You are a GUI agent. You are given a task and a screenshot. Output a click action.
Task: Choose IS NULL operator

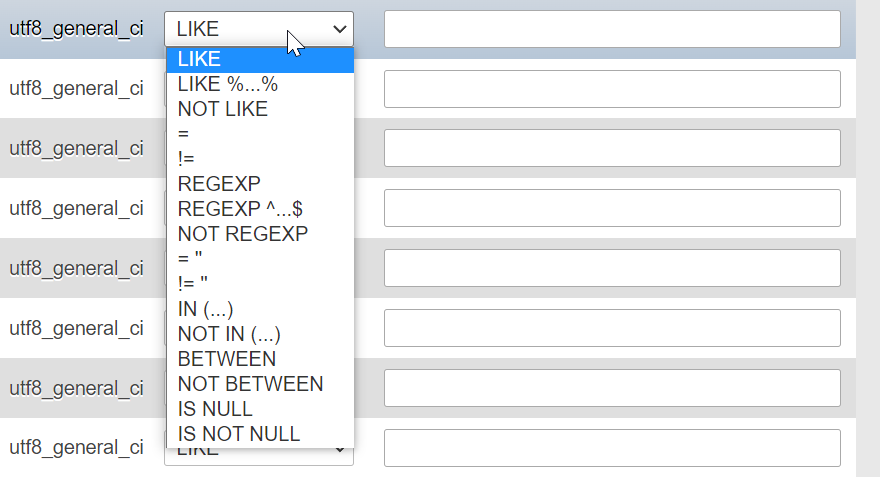click(x=260, y=409)
